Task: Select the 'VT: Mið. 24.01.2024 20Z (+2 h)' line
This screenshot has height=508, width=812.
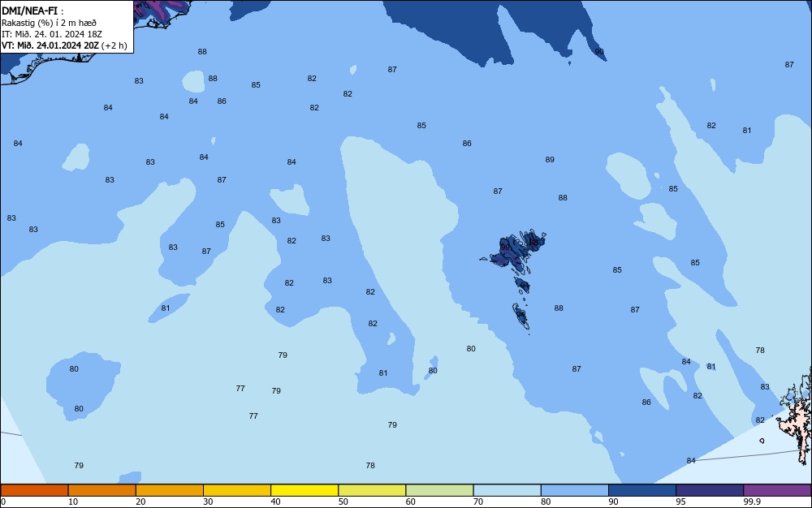Action: pos(64,45)
